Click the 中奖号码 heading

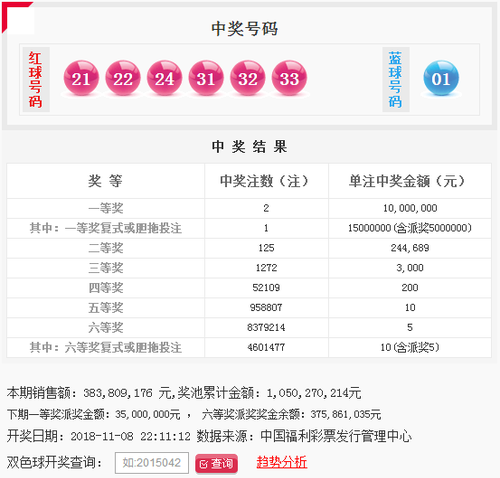click(x=245, y=29)
